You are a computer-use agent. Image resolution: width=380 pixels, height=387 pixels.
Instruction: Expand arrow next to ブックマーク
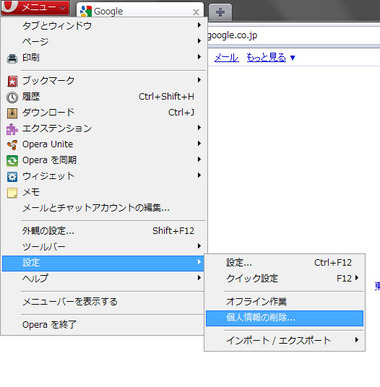(199, 80)
